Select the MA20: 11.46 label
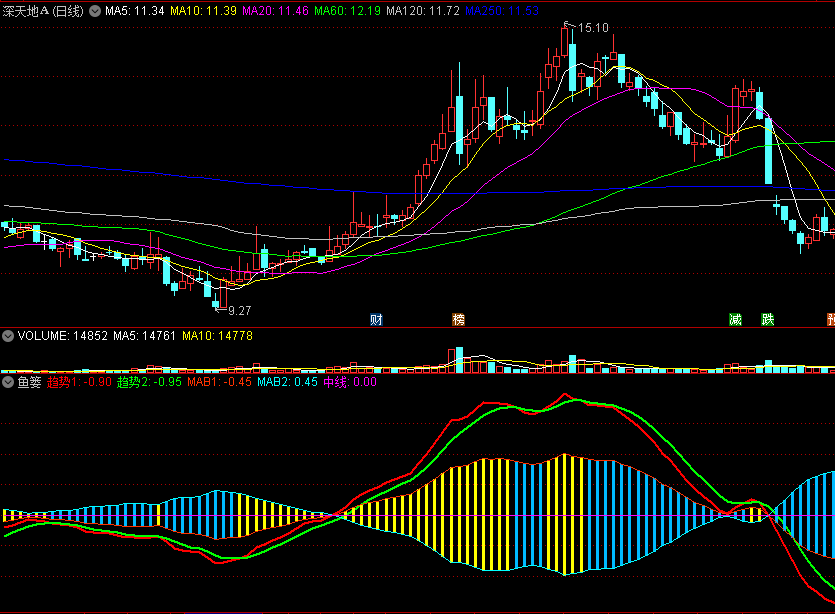This screenshot has height=614, width=835. click(x=275, y=11)
